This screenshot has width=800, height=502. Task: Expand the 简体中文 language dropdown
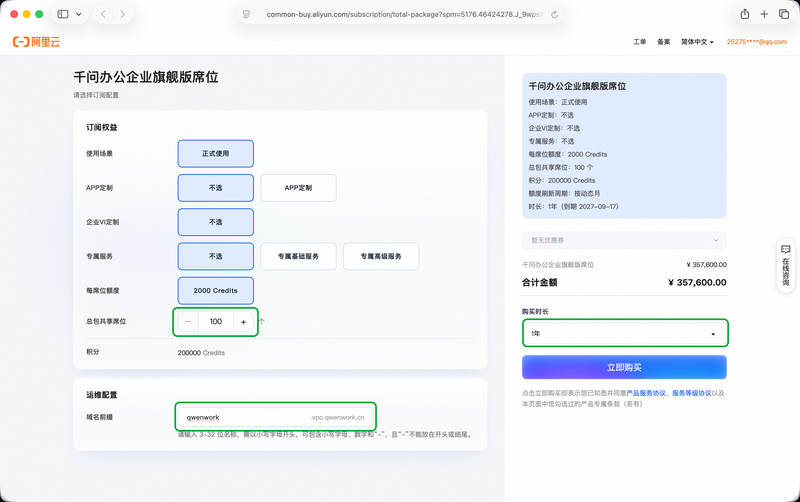tap(697, 42)
